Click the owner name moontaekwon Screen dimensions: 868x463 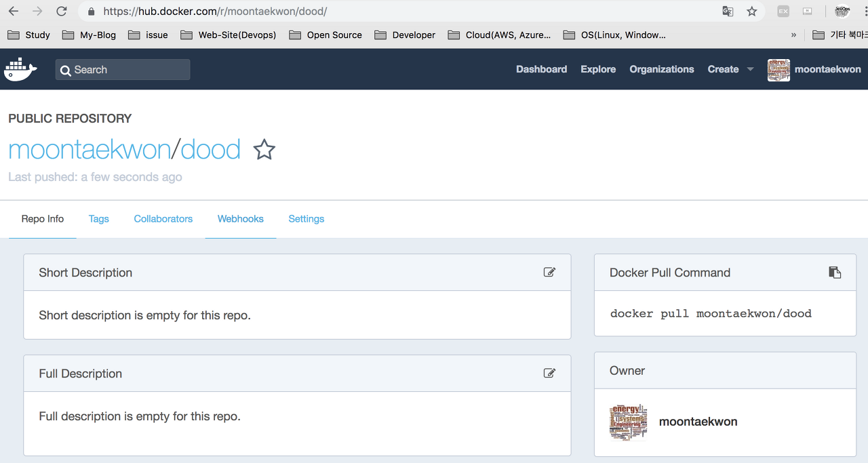pos(698,422)
